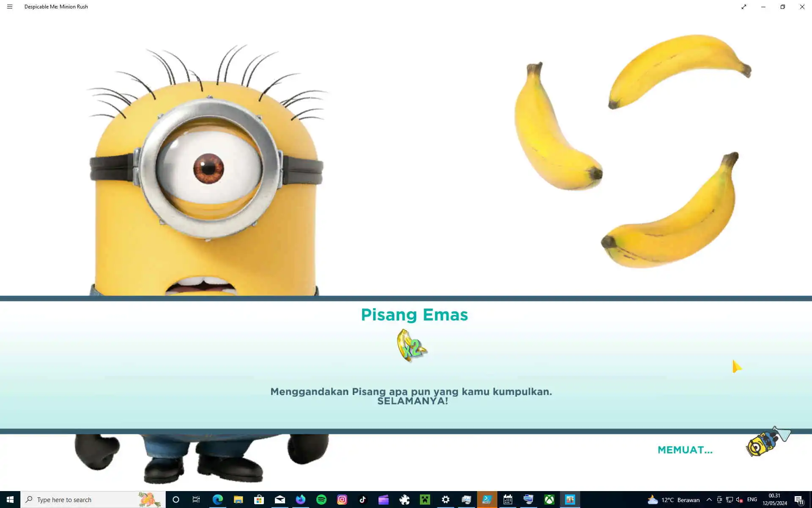Open Firefox from the taskbar
This screenshot has height=508, width=812.
301,500
